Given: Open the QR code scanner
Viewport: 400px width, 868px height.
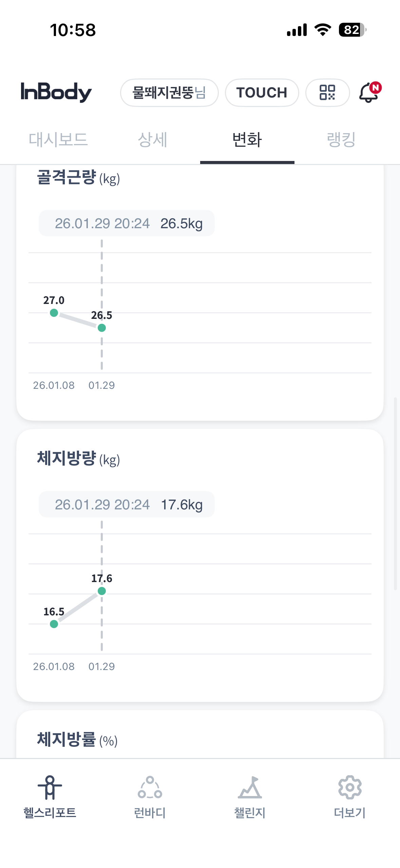Looking at the screenshot, I should tap(327, 92).
